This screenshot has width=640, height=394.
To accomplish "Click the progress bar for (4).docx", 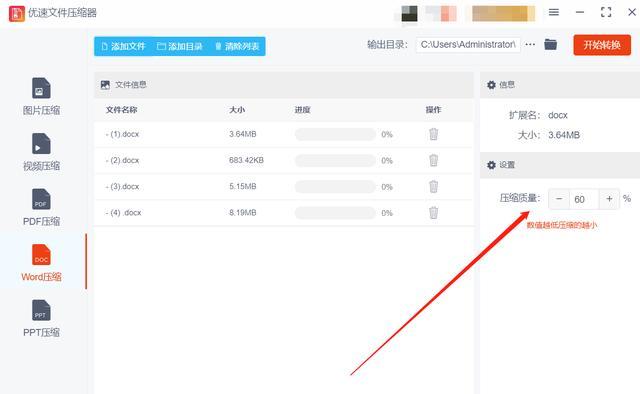I will [335, 213].
